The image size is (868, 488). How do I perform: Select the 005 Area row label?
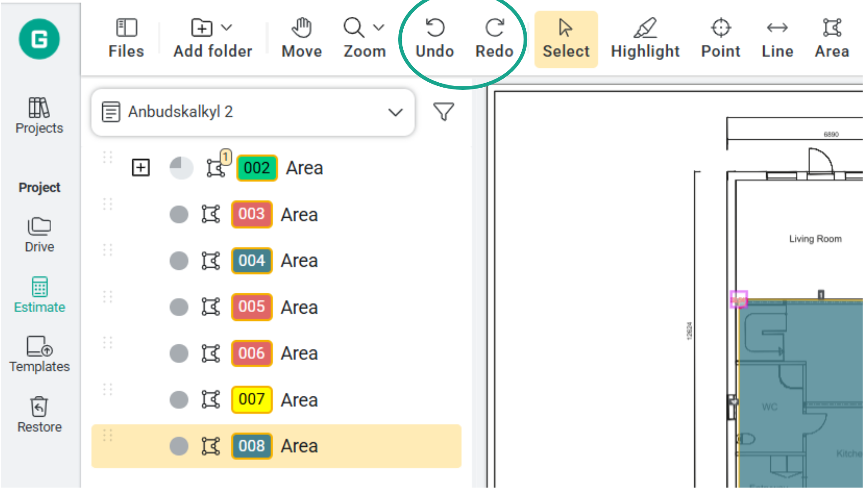(x=299, y=307)
